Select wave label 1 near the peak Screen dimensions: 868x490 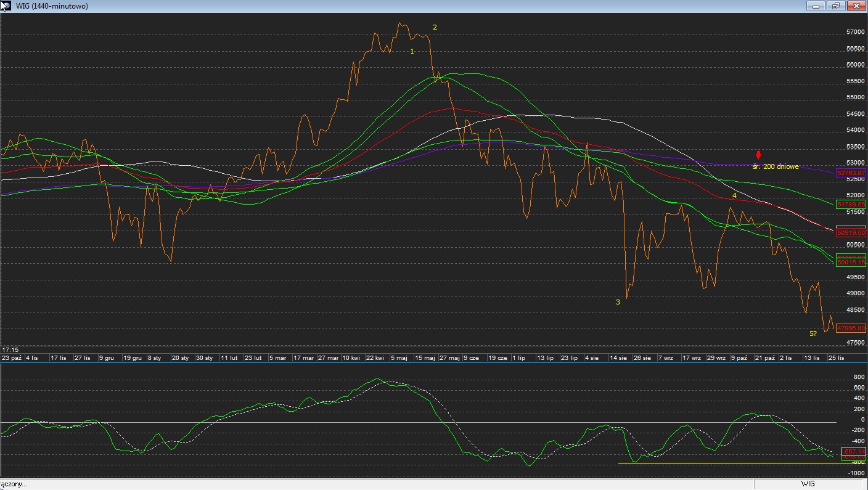(x=412, y=51)
